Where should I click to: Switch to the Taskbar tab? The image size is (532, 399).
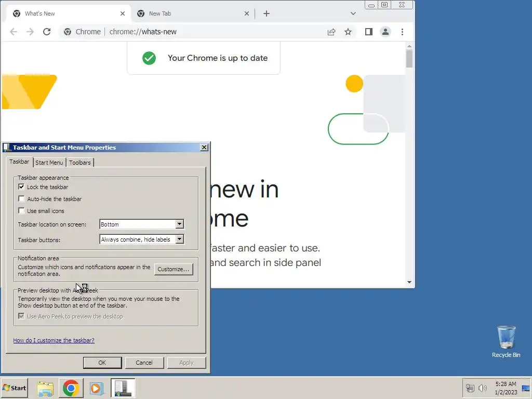tap(19, 162)
